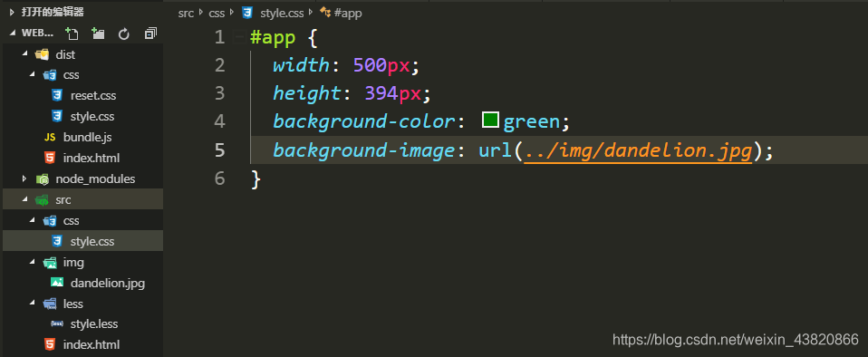Collapse the WEB... workspace section
Viewport: 868px width, 357px height.
point(12,34)
